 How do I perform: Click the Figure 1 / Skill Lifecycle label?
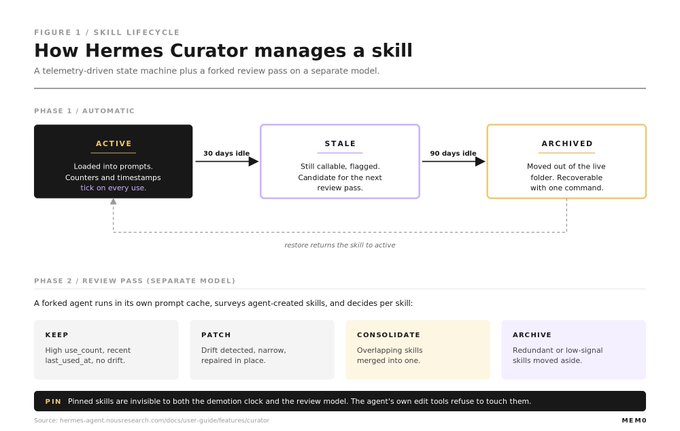pyautogui.click(x=107, y=32)
